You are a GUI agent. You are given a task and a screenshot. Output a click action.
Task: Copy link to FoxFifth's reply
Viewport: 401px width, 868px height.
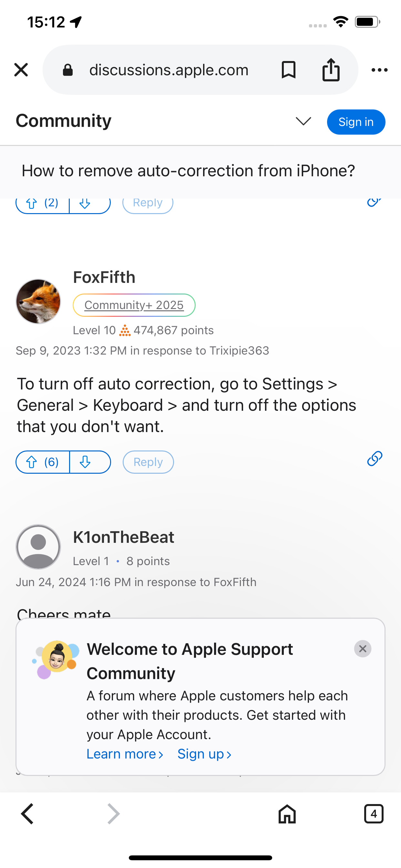[375, 459]
